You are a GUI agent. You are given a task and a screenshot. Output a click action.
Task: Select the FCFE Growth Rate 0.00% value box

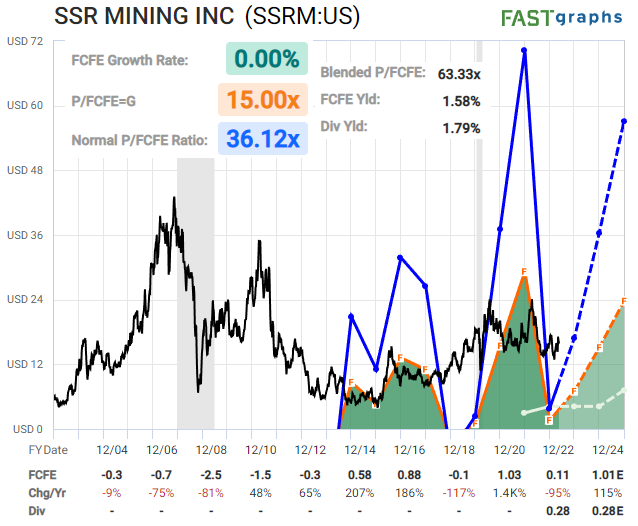point(267,59)
